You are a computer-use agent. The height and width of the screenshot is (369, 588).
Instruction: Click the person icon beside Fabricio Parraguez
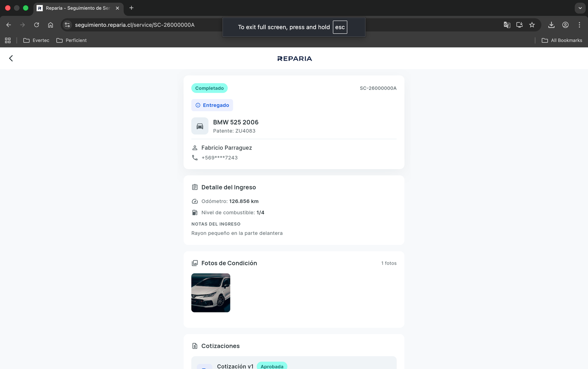coord(195,147)
